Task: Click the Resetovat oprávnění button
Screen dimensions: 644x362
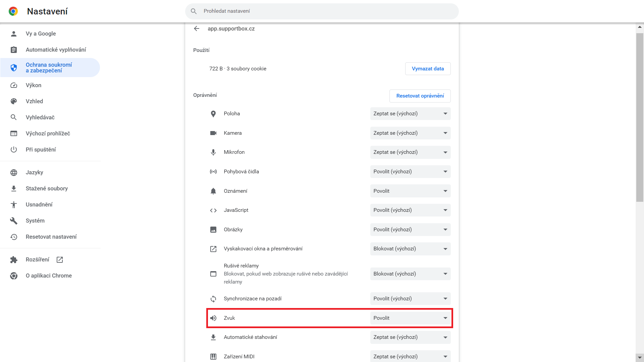Action: click(420, 96)
